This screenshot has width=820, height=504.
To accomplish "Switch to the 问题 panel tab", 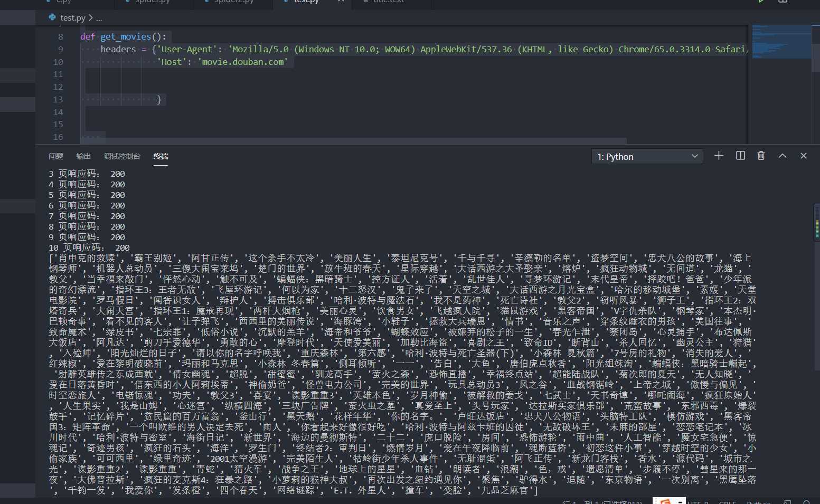I will pyautogui.click(x=56, y=156).
